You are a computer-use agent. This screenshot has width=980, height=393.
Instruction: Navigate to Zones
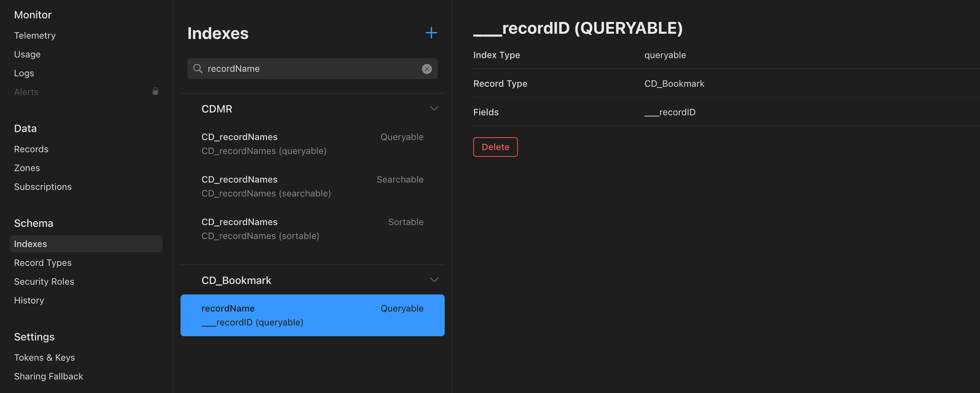coord(27,168)
